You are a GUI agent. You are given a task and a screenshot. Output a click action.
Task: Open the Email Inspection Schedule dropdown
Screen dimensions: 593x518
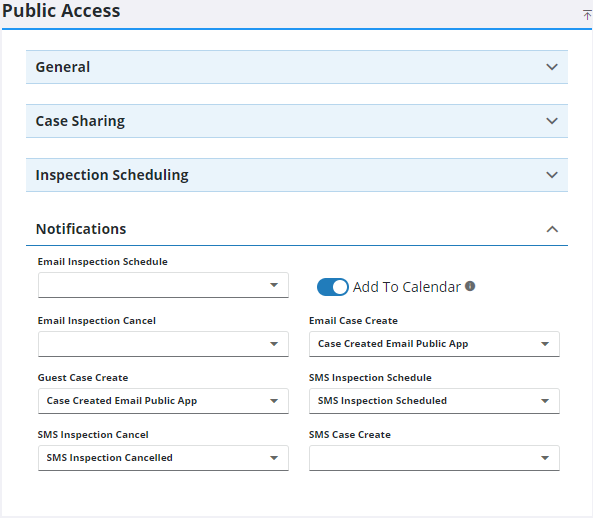pyautogui.click(x=163, y=285)
